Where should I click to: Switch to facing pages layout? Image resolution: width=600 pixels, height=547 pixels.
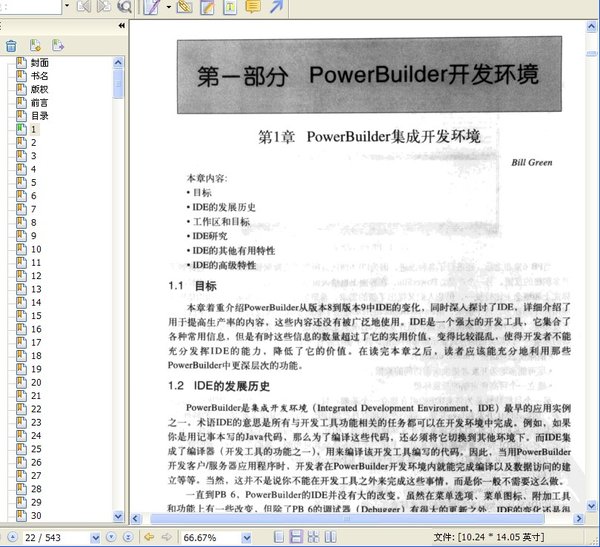(x=330, y=537)
